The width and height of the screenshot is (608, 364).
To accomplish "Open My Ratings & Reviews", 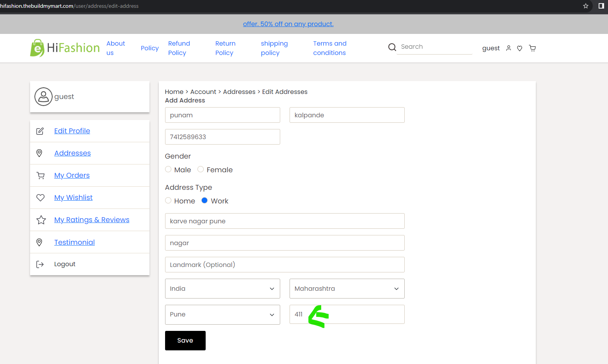I will click(x=92, y=220).
